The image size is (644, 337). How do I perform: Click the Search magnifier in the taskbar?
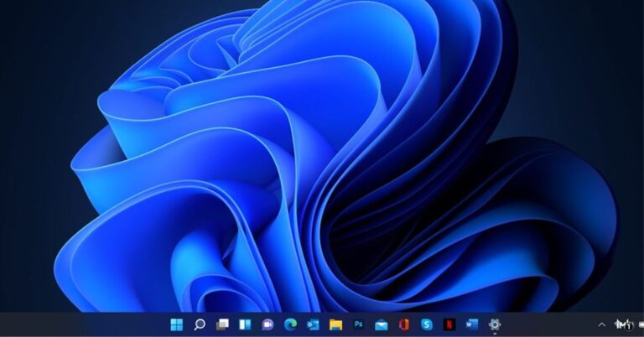click(200, 324)
